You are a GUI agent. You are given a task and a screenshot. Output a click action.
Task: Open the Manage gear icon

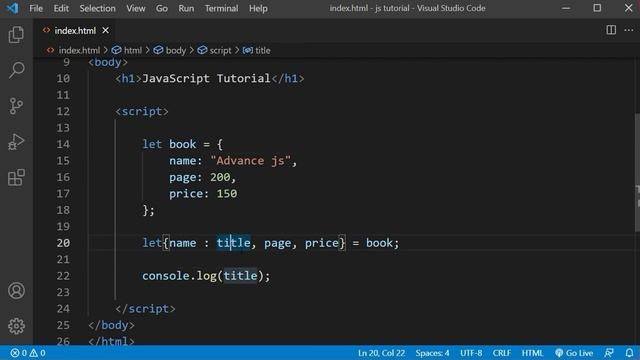(x=16, y=326)
